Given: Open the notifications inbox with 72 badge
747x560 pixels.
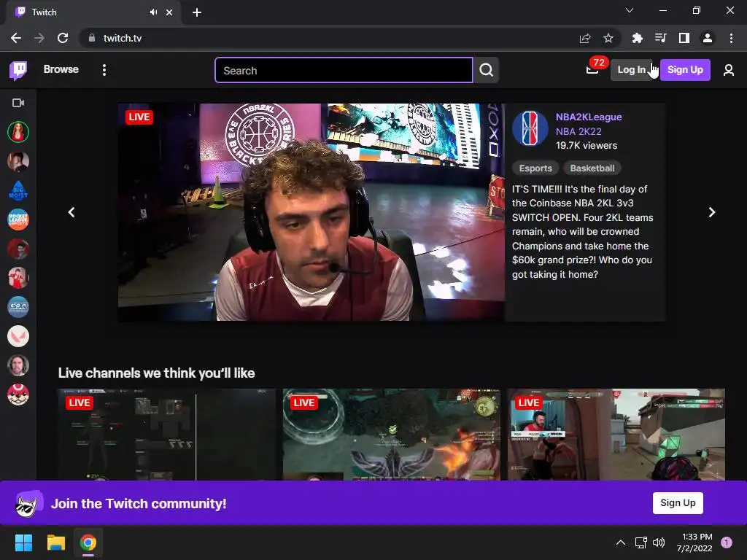Looking at the screenshot, I should click(x=593, y=69).
